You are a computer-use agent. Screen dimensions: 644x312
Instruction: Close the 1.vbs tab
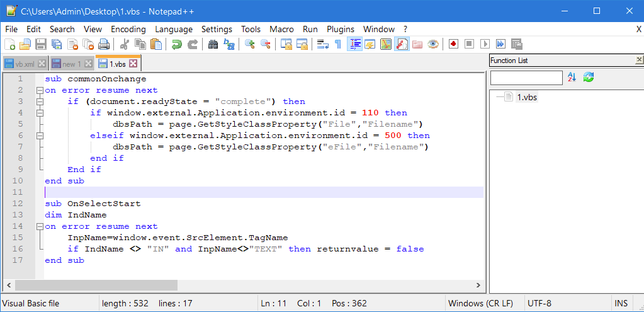[x=133, y=63]
